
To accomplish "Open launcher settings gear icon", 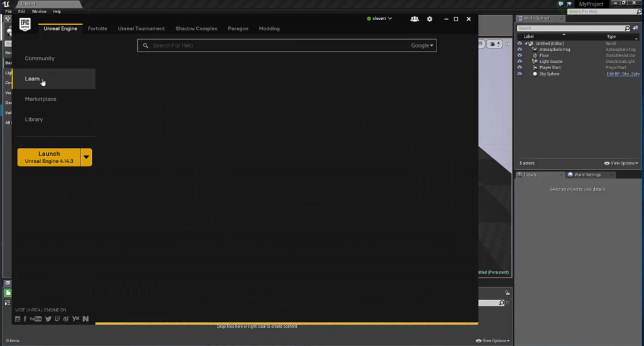I will click(x=430, y=19).
